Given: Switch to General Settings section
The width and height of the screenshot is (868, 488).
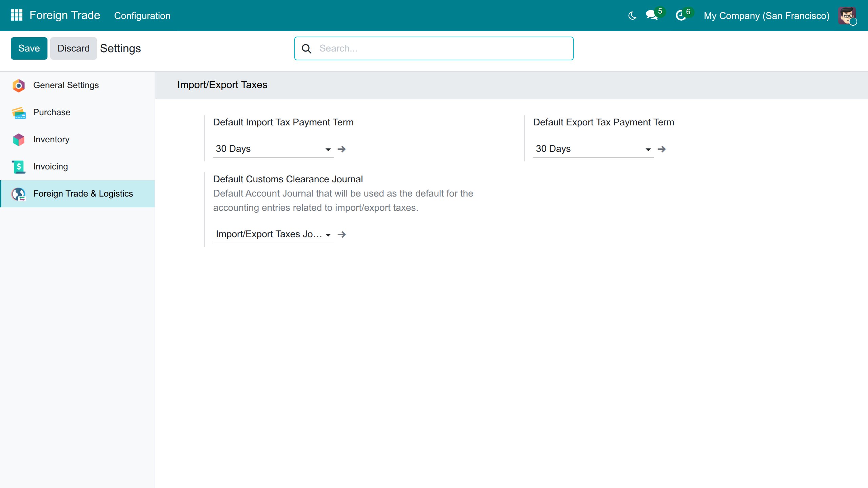Looking at the screenshot, I should click(x=78, y=85).
